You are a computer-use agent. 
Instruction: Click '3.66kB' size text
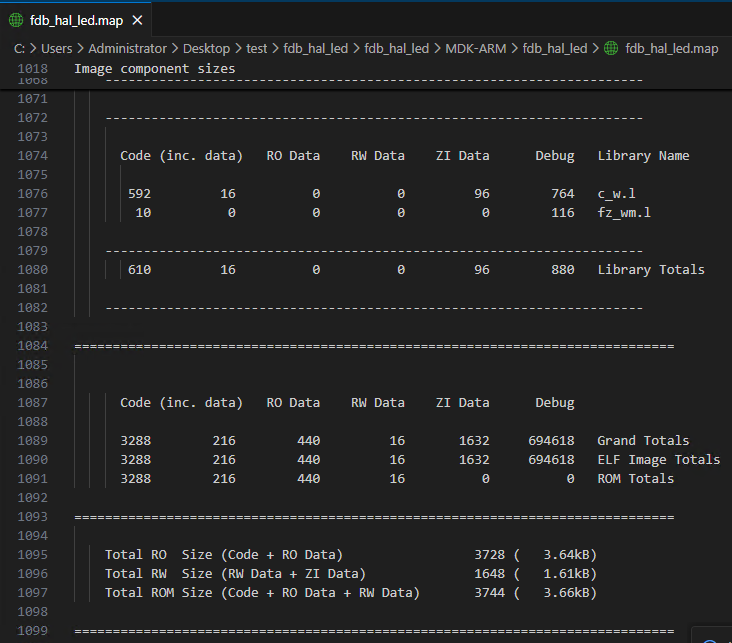click(x=566, y=593)
